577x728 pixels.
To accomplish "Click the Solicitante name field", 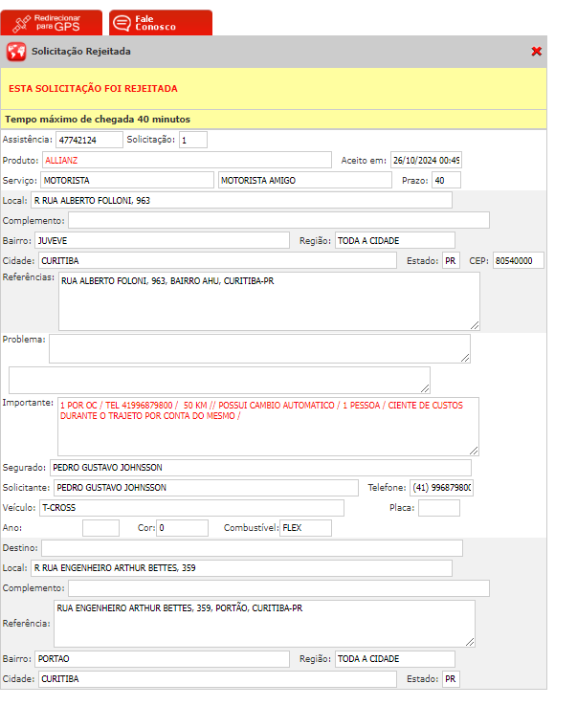I will tap(207, 488).
